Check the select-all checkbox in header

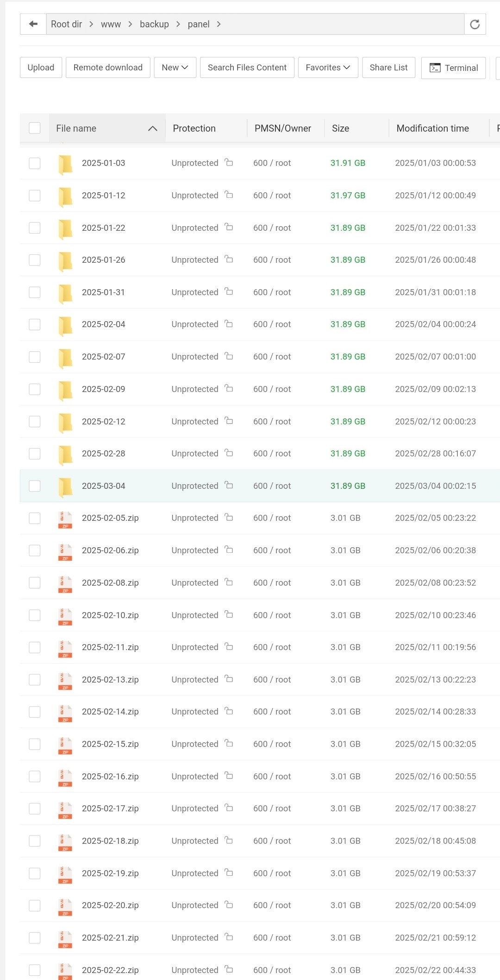pyautogui.click(x=35, y=128)
